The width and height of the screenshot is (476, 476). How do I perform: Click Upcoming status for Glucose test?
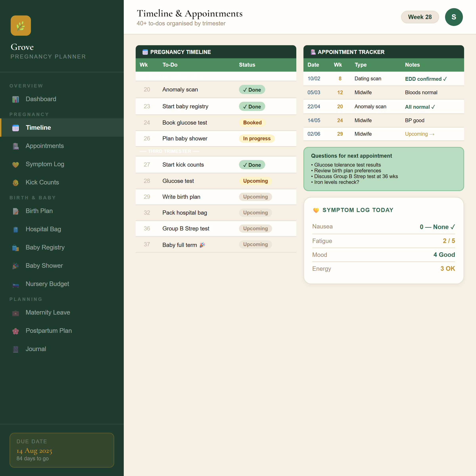coord(255,181)
